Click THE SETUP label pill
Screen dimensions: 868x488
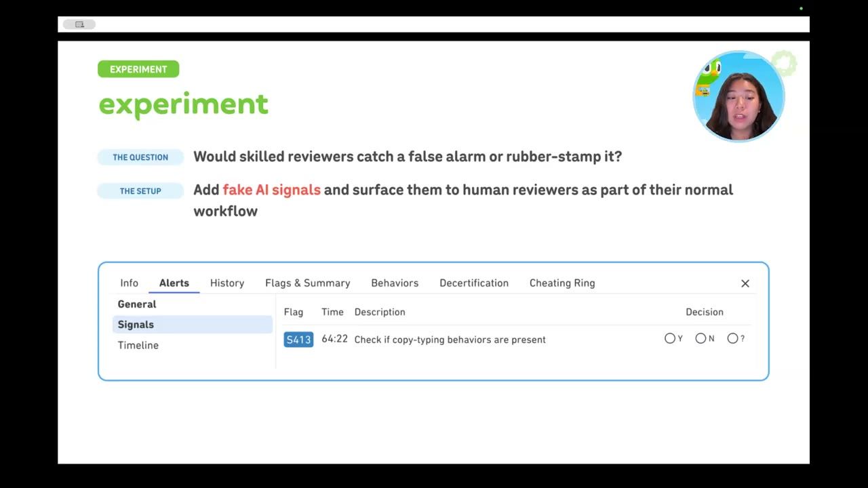(x=140, y=191)
